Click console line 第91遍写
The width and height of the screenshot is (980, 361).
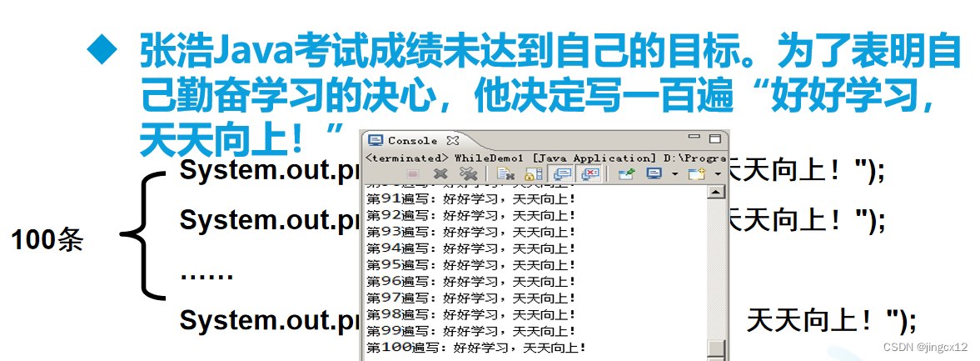click(x=470, y=199)
